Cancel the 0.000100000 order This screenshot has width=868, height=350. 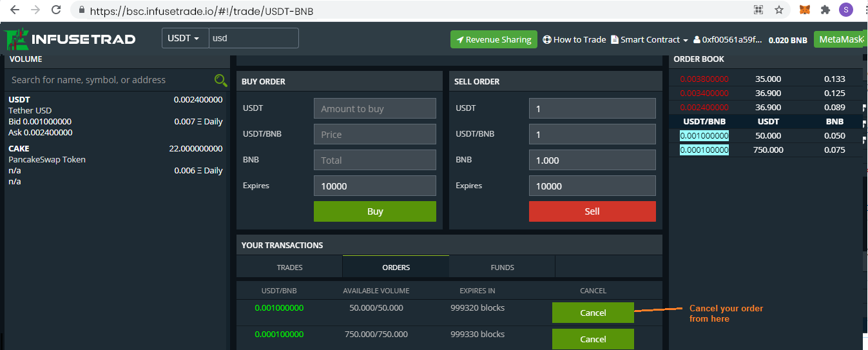pos(593,339)
